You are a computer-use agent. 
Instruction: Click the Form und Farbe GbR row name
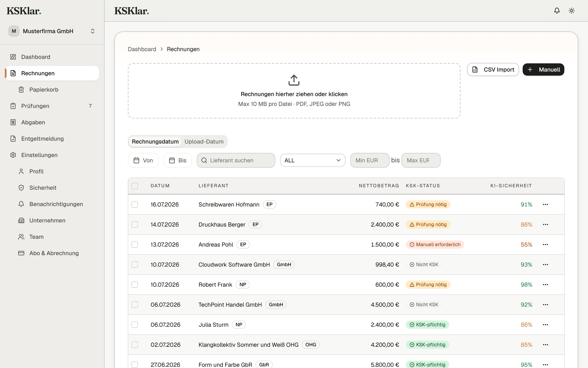click(225, 365)
